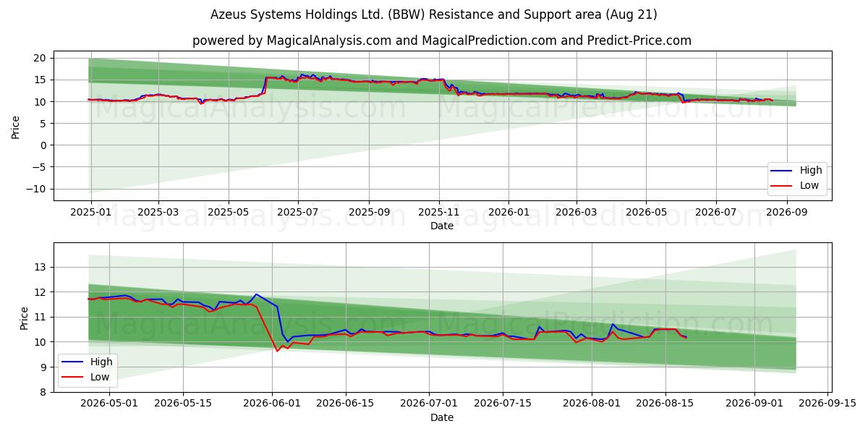Click the '2026-09-01' tick label
This screenshot has height=434, width=868.
coord(755,403)
